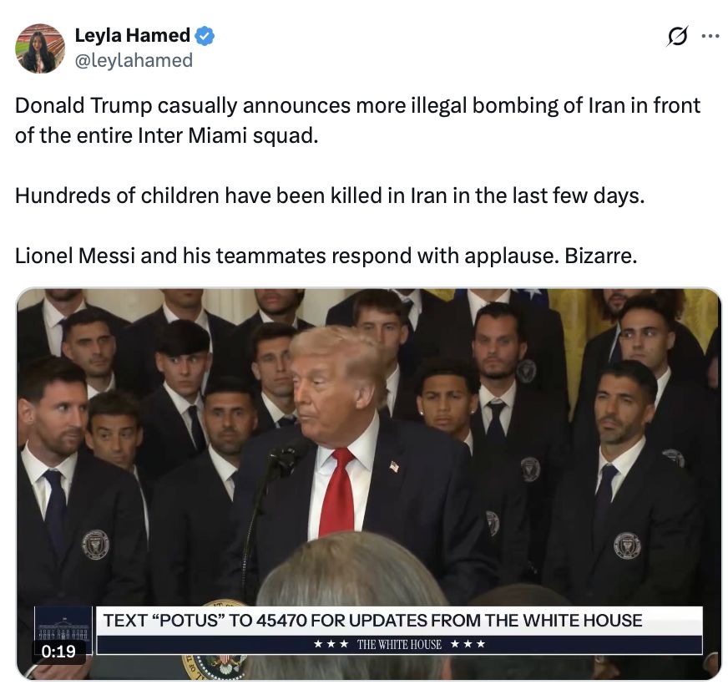This screenshot has width=728, height=700.
Task: Open the @leylahamed handle link
Action: click(134, 60)
